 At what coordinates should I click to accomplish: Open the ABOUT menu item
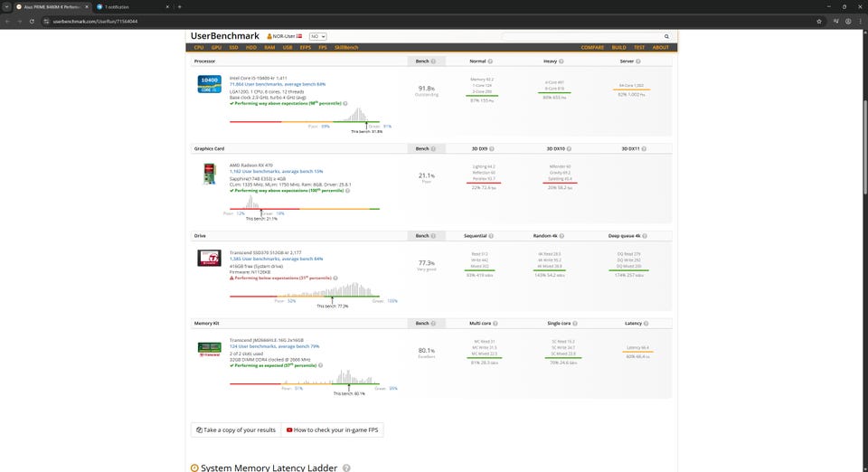tap(660, 48)
